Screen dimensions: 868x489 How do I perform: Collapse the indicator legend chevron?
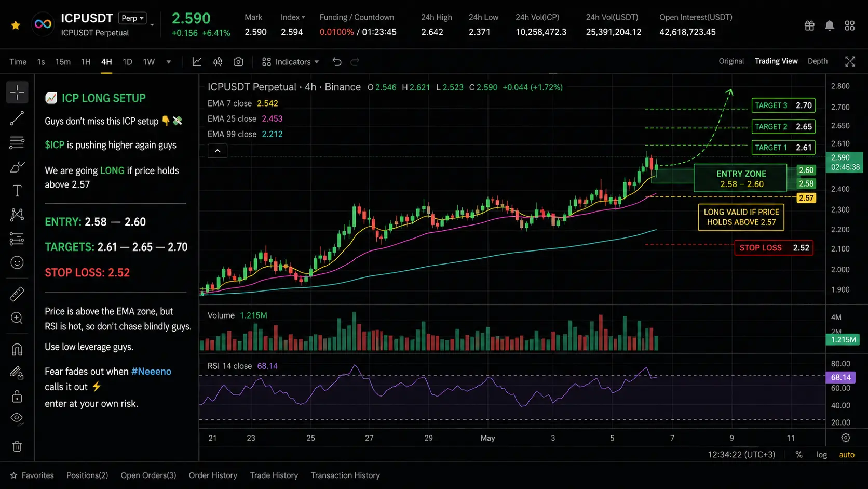(218, 151)
